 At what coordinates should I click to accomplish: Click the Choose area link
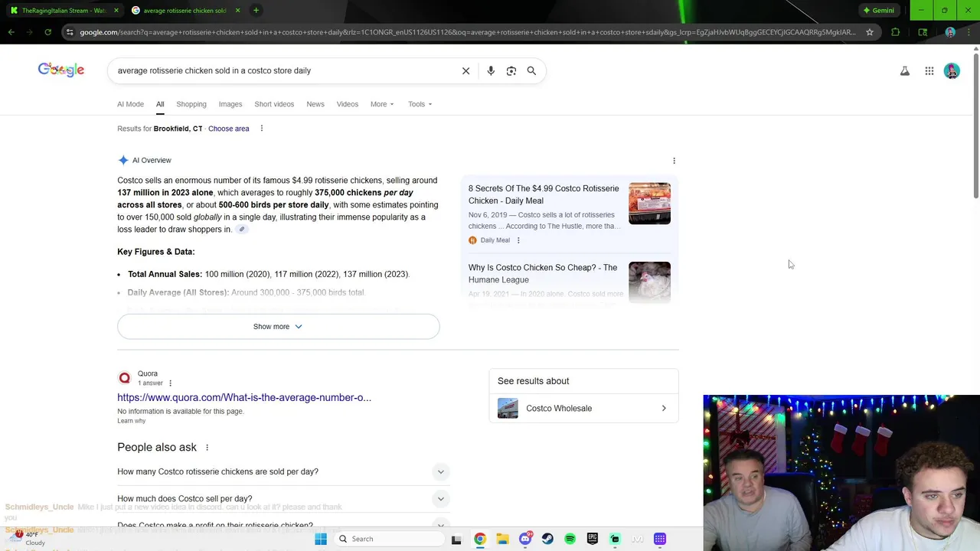[x=228, y=129]
